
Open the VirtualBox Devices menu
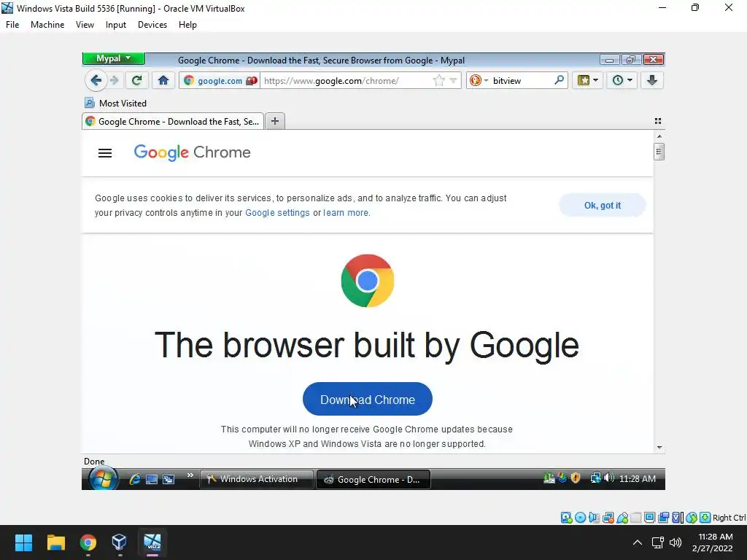(x=152, y=25)
